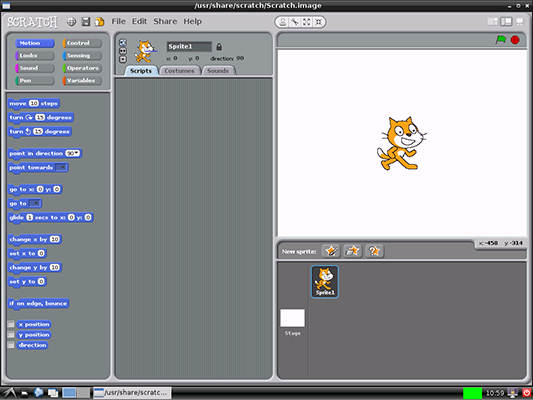Select the Sound block category
Viewport: 533px width, 400px height.
pyautogui.click(x=34, y=68)
